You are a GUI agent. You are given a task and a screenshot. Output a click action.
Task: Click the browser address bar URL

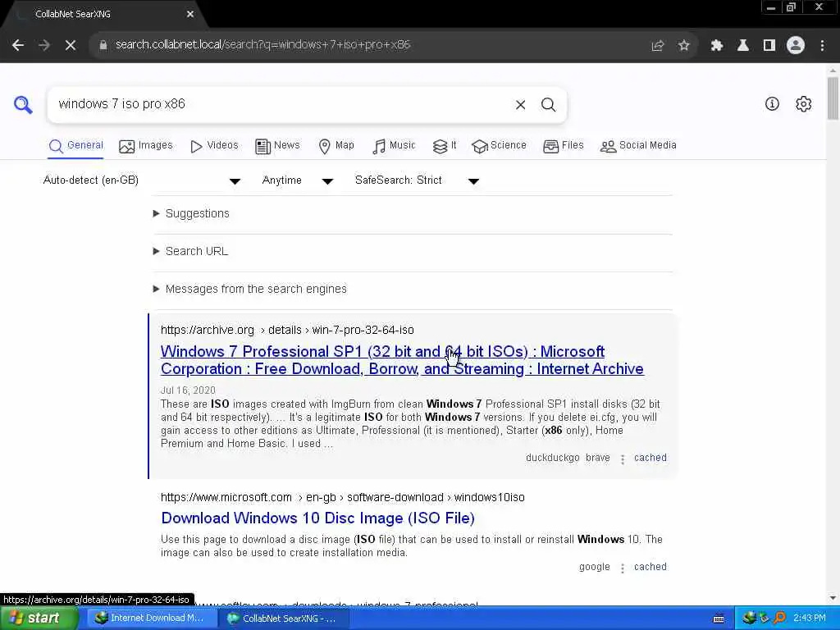pyautogui.click(x=263, y=45)
